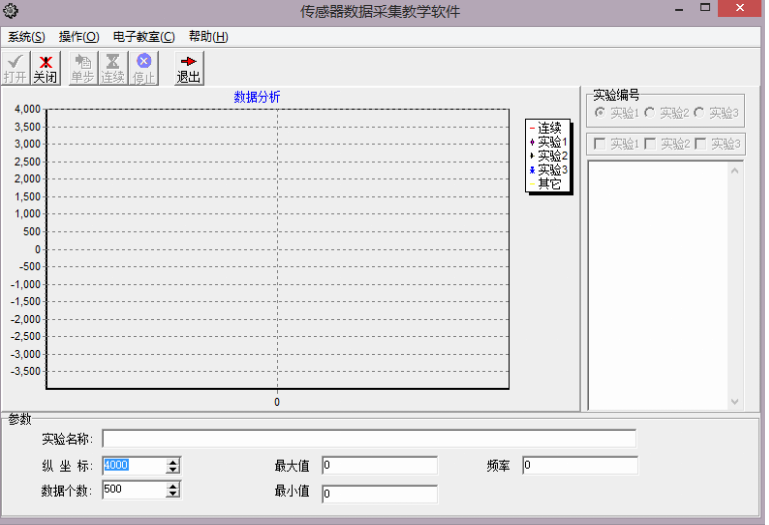Open the 系统(S) menu
This screenshot has width=769, height=525.
tap(27, 37)
